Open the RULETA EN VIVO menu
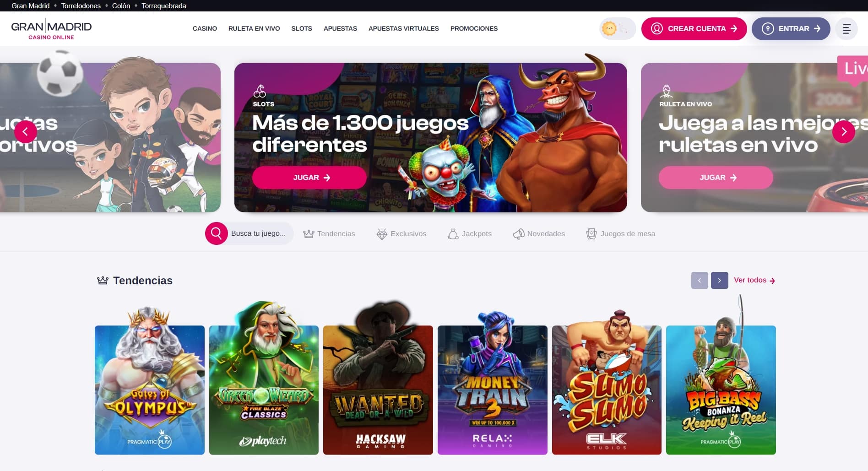The height and width of the screenshot is (471, 868). [254, 28]
